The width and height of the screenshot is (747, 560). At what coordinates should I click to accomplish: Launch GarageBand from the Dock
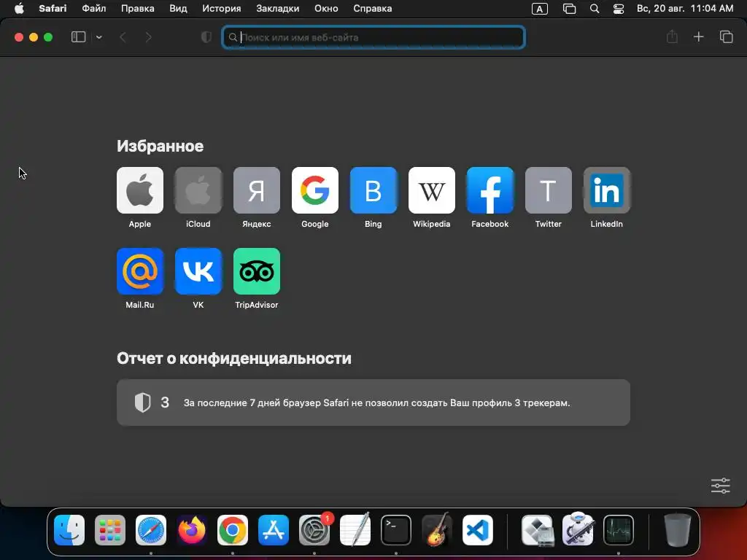(437, 530)
